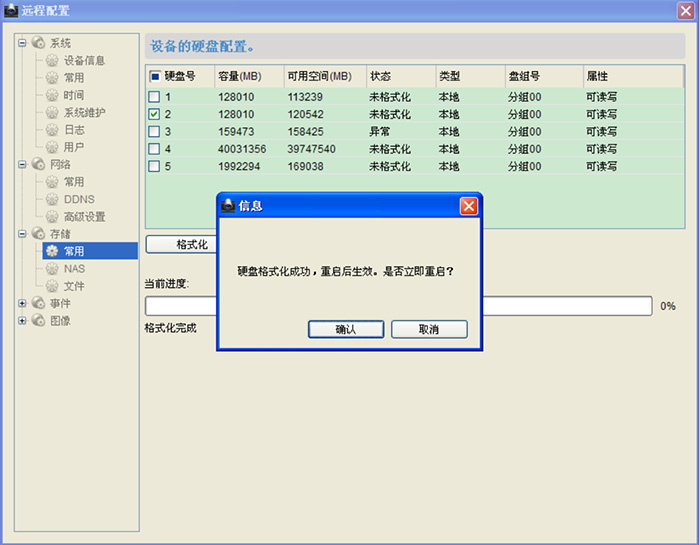Open the 文件 item under 存储
The height and width of the screenshot is (545, 700).
point(74,286)
